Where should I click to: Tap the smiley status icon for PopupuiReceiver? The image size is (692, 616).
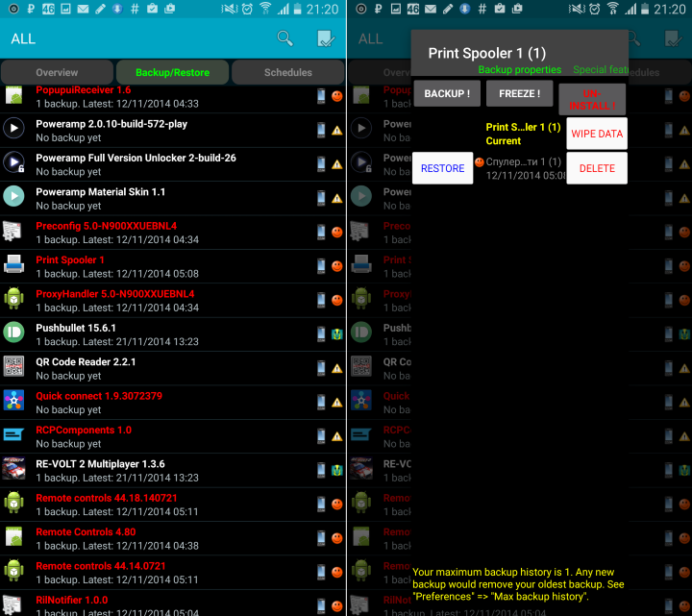337,96
